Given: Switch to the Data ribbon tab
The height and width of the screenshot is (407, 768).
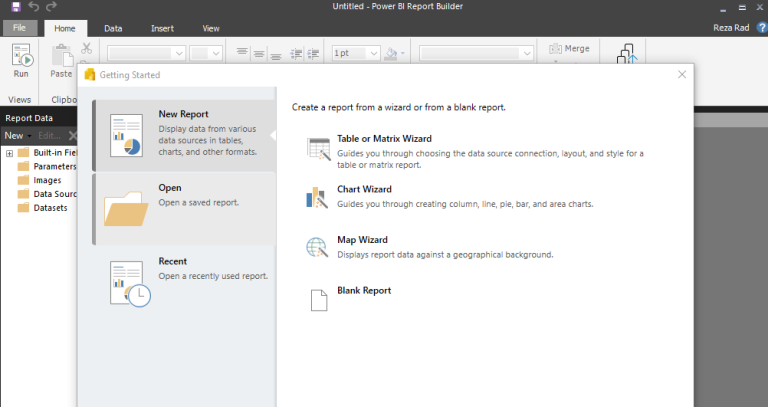Looking at the screenshot, I should point(113,29).
